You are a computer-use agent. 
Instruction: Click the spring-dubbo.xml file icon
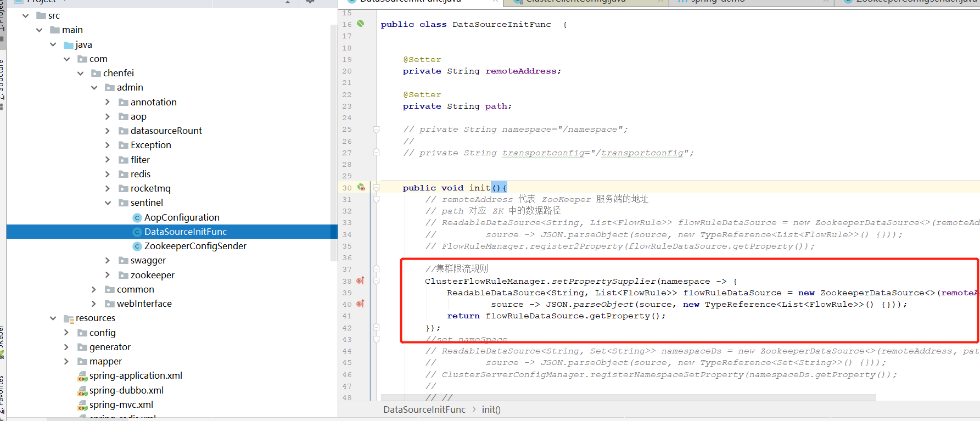point(82,391)
